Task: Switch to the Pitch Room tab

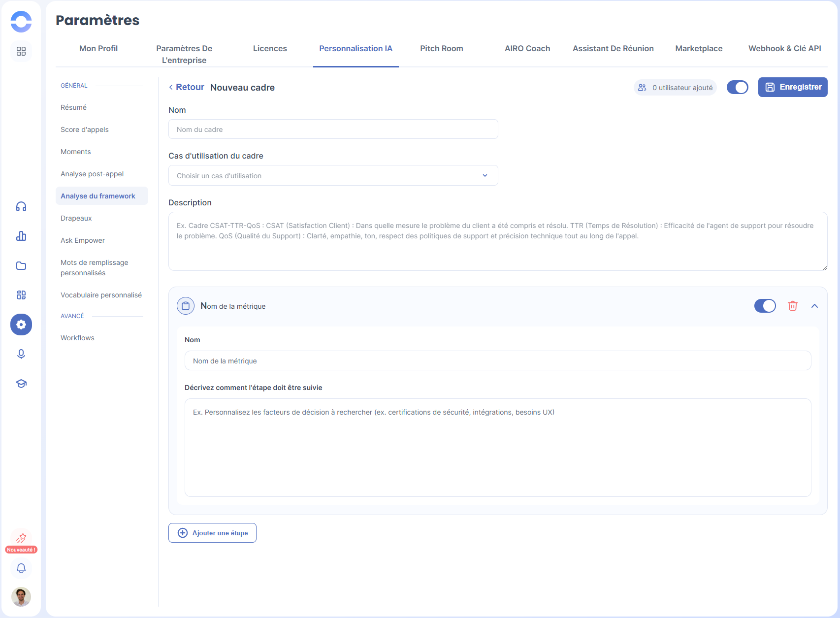Action: coord(441,49)
